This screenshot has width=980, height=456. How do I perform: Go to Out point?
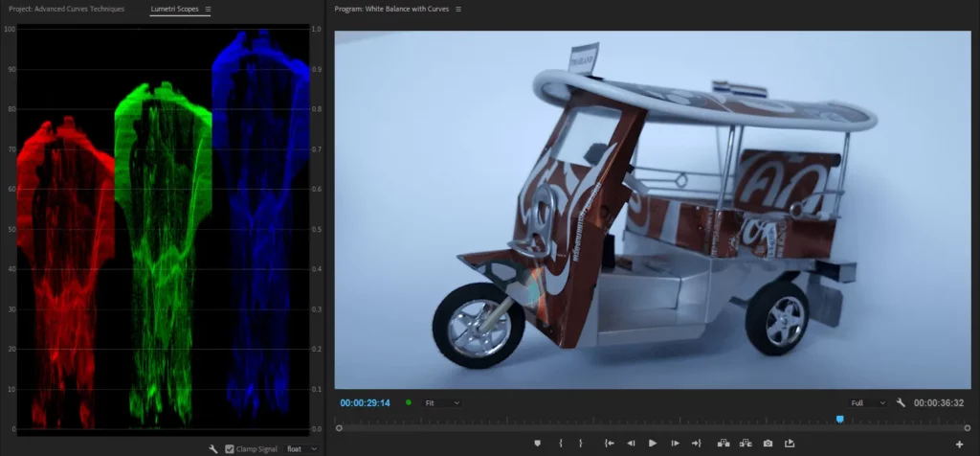tap(697, 443)
